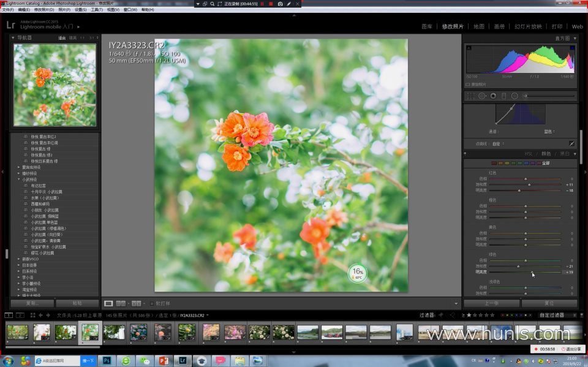Toggle shadow clipping indicator in histogram
Image resolution: width=588 pixels, height=367 pixels.
point(469,48)
